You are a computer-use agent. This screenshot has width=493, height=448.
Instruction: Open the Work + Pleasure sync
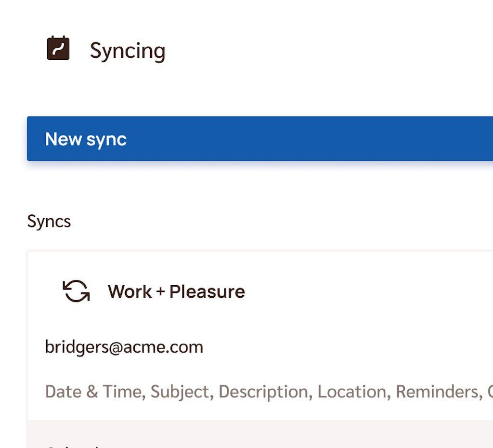pyautogui.click(x=176, y=291)
